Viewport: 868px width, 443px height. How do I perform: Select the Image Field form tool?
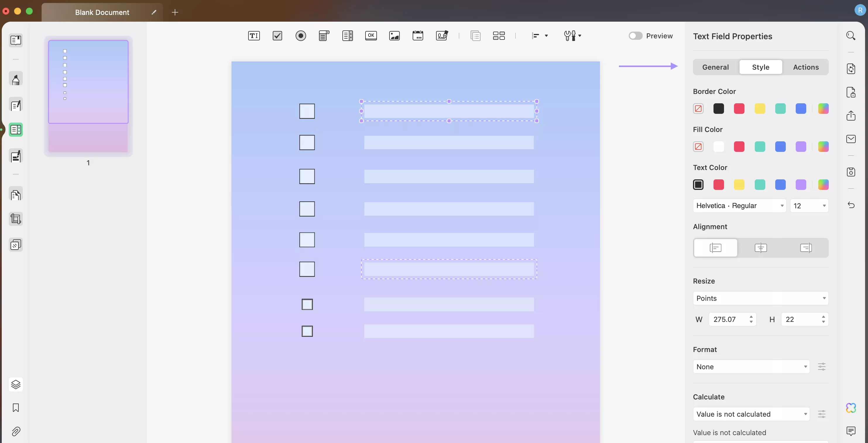tap(394, 36)
